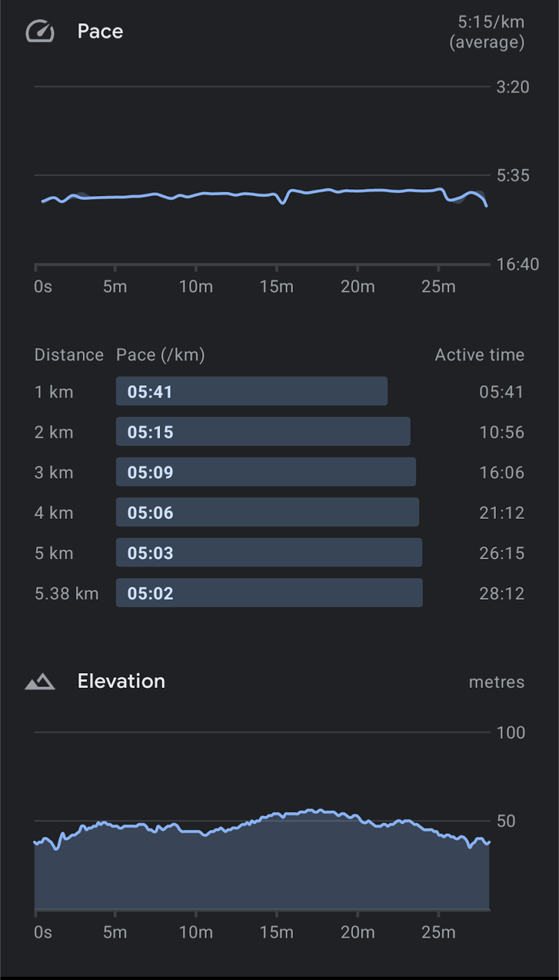Select the 1 km split bar 05:41

tap(251, 391)
